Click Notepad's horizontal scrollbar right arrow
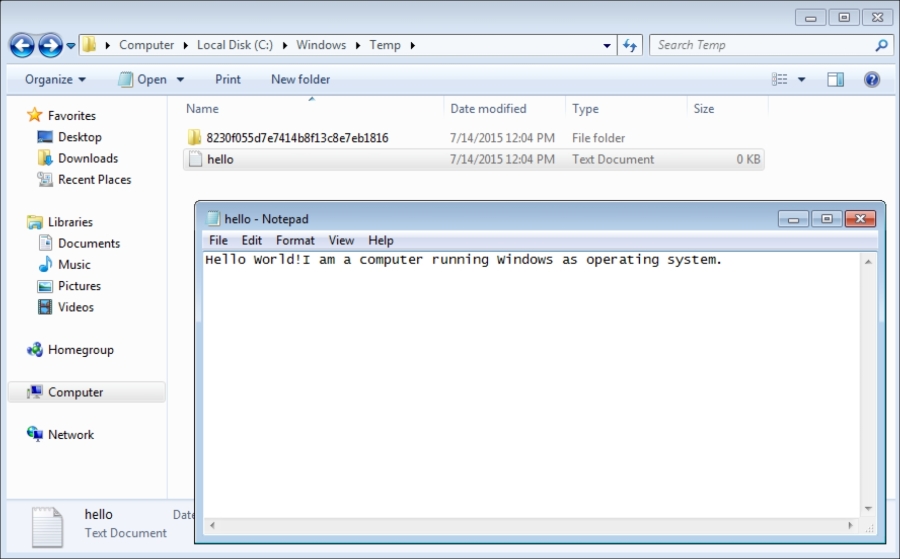900x559 pixels. coord(852,525)
